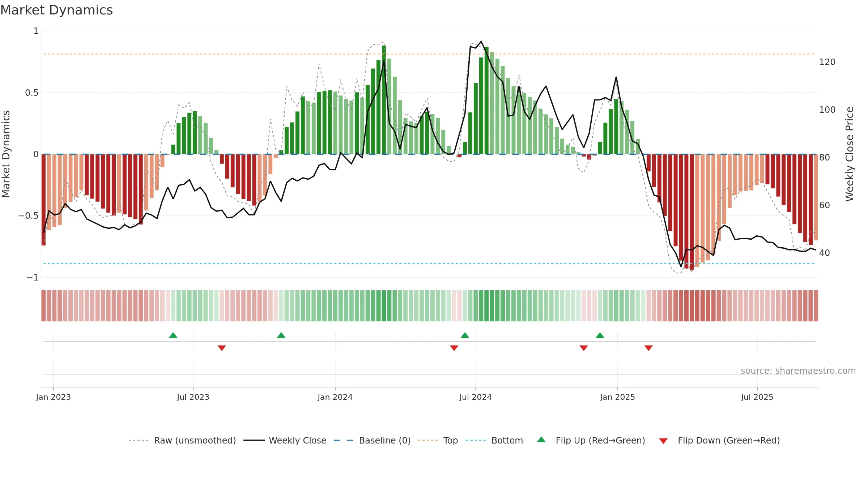Toggle the Flip Down (Green→Red) legend entry
The width and height of the screenshot is (868, 488).
coord(719,440)
